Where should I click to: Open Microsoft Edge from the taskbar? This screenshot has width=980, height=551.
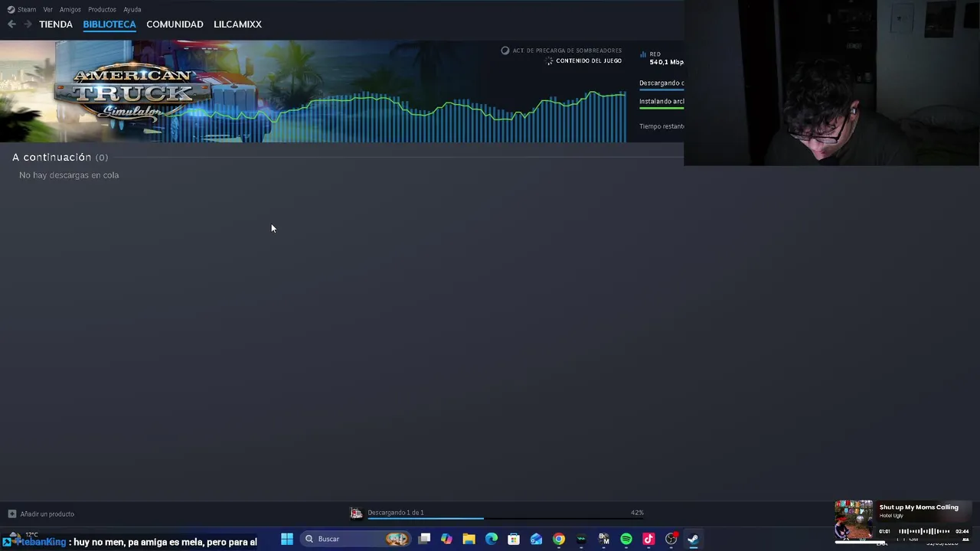pyautogui.click(x=492, y=539)
